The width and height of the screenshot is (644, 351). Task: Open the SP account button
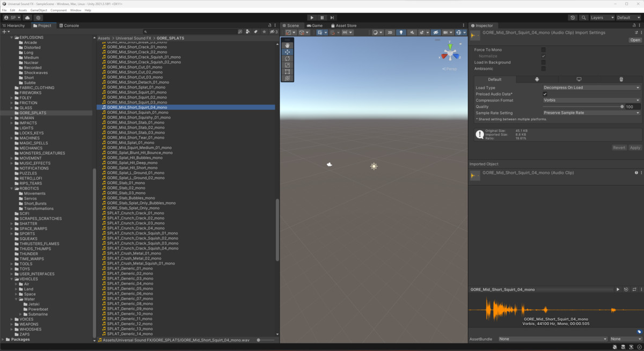[12, 18]
